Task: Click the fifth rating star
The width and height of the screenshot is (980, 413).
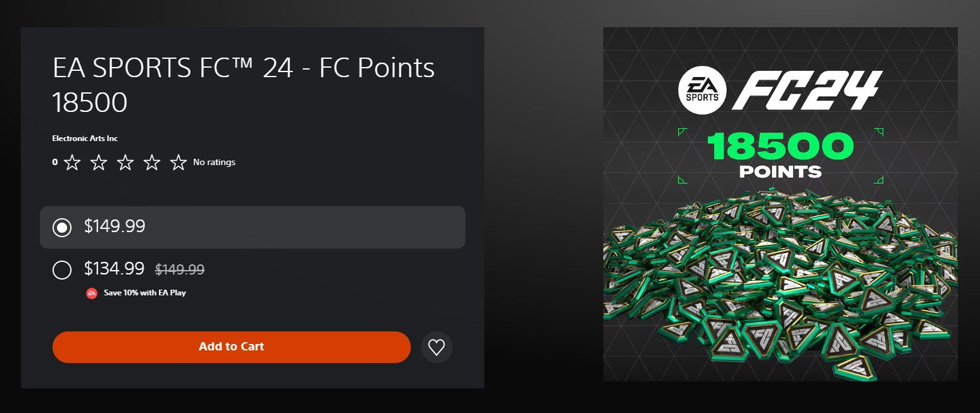Action: 179,163
